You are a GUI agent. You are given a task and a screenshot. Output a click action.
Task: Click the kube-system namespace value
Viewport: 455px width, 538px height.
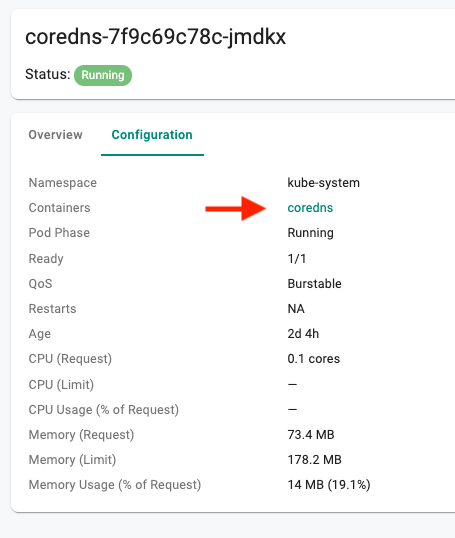(x=324, y=183)
